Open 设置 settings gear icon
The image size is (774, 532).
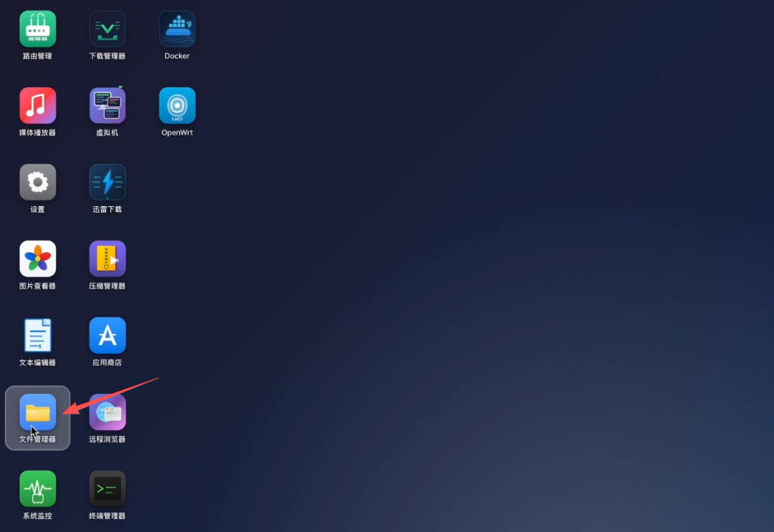(x=37, y=183)
